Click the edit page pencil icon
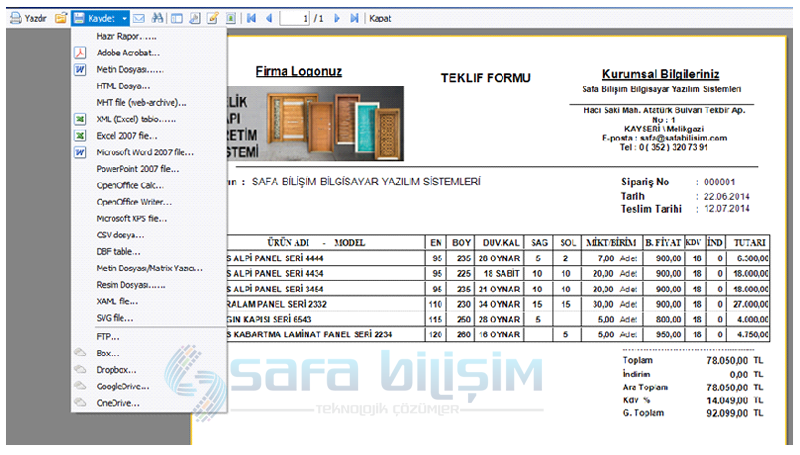 pos(212,18)
